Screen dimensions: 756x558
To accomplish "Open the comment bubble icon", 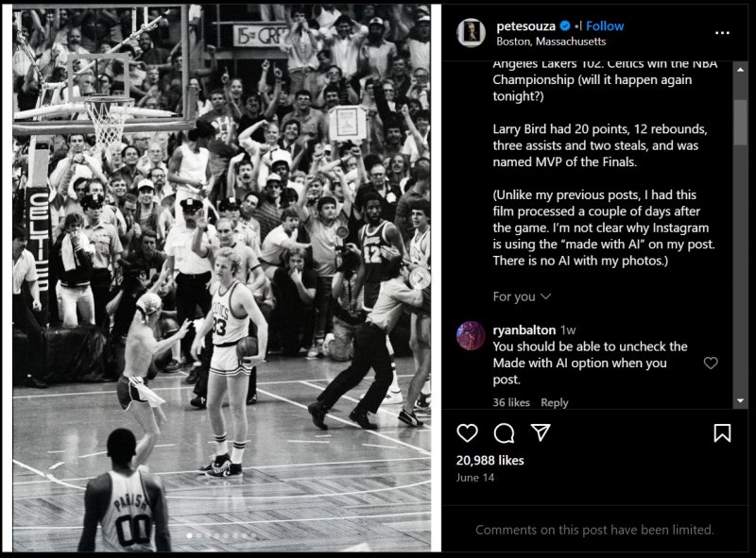I will [x=504, y=432].
